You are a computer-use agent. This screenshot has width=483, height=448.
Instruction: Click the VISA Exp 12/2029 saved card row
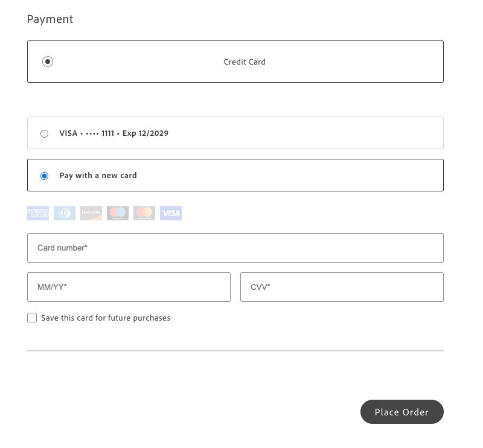coord(235,133)
